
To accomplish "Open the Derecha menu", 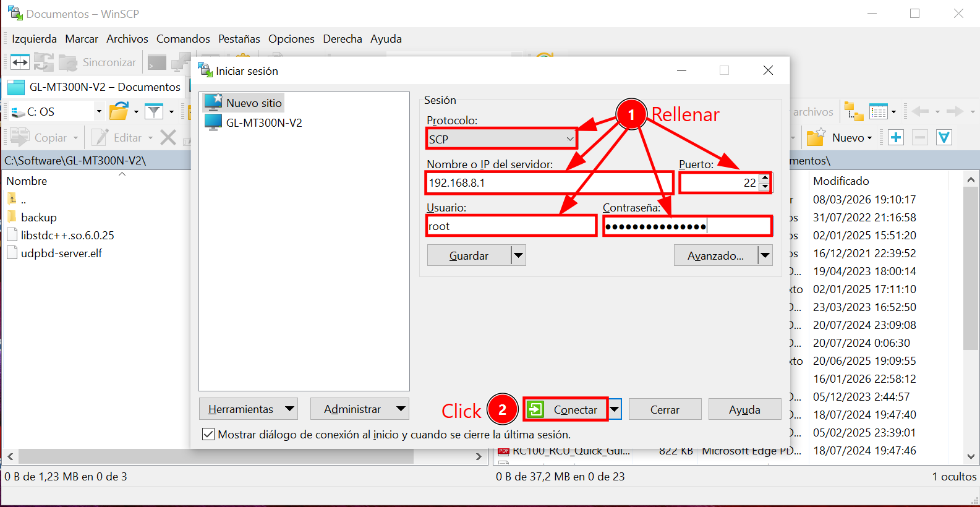I will [x=343, y=39].
